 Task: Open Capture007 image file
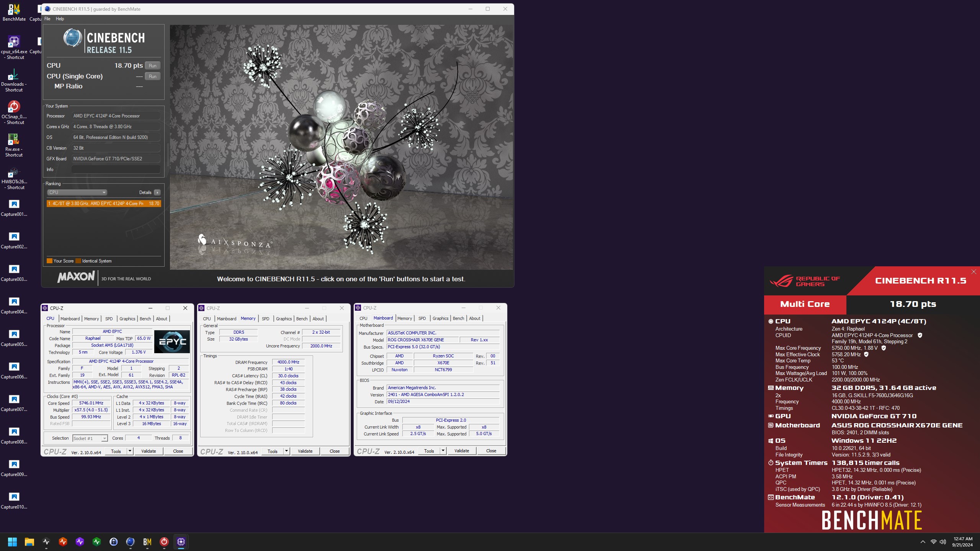point(14,403)
